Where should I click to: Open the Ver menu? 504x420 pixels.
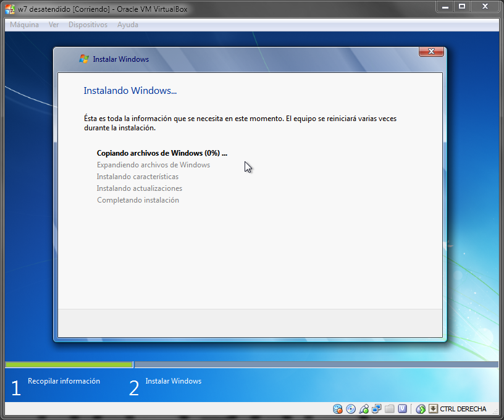[x=54, y=25]
